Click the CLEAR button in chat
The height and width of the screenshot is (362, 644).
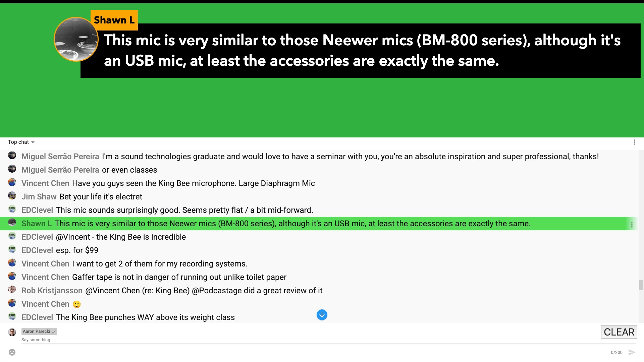[x=619, y=332]
